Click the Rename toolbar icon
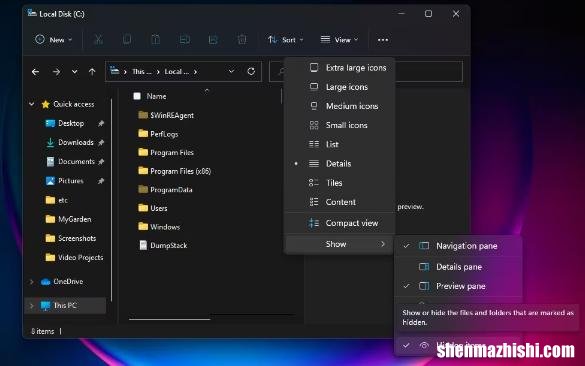This screenshot has height=366, width=585. [184, 40]
